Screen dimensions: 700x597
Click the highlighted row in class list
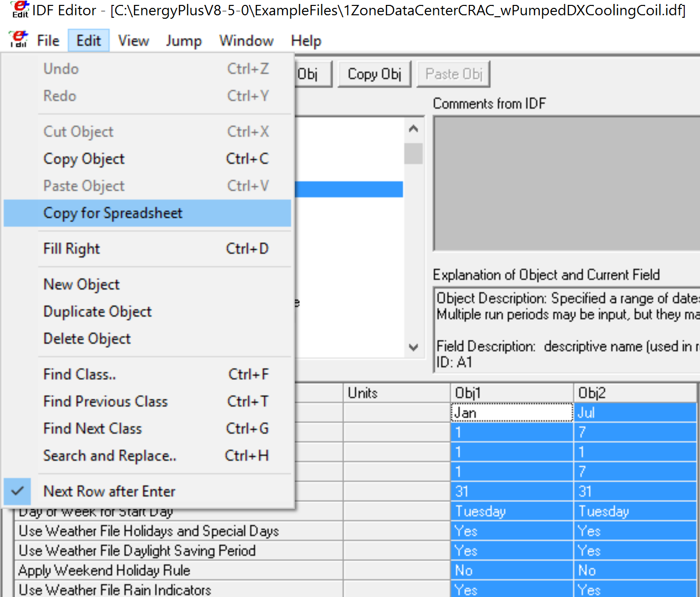349,189
